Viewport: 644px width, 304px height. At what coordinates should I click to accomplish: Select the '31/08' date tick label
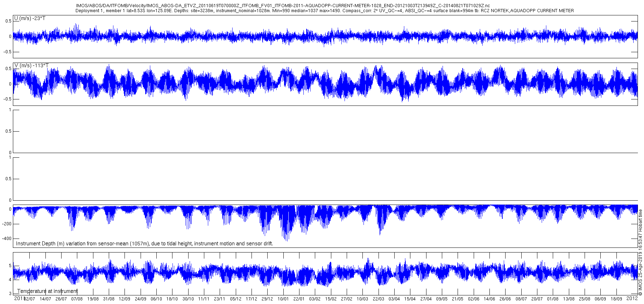click(x=109, y=299)
